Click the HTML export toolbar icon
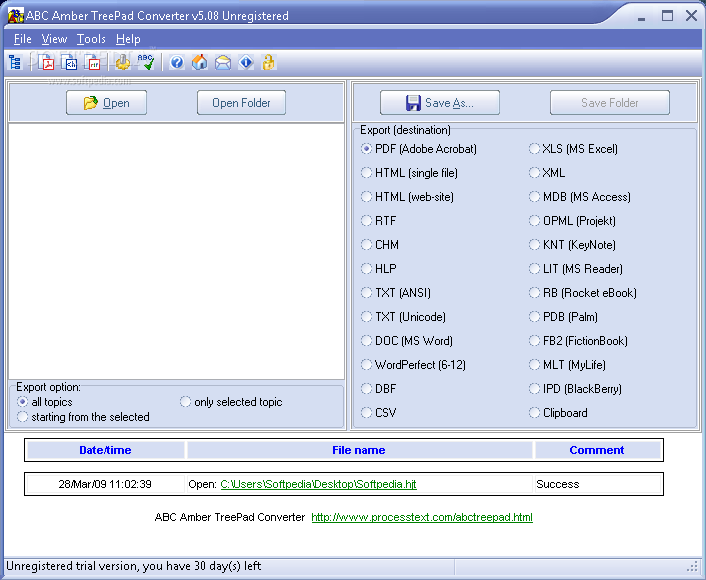 tap(69, 62)
